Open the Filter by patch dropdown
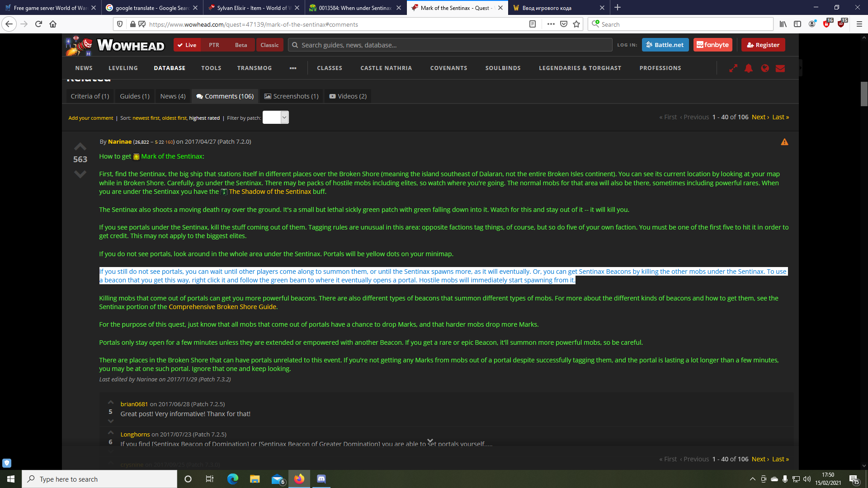The height and width of the screenshot is (488, 868). [276, 117]
